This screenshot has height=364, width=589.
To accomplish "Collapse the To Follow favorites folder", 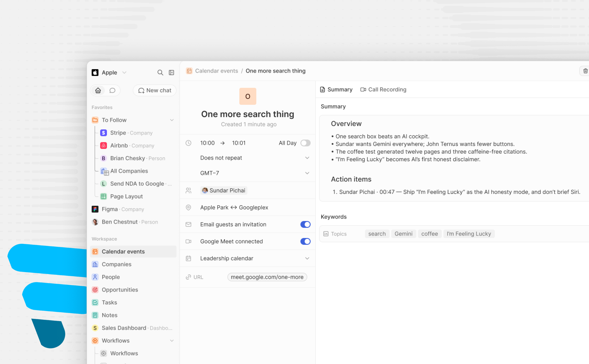I will pyautogui.click(x=172, y=120).
